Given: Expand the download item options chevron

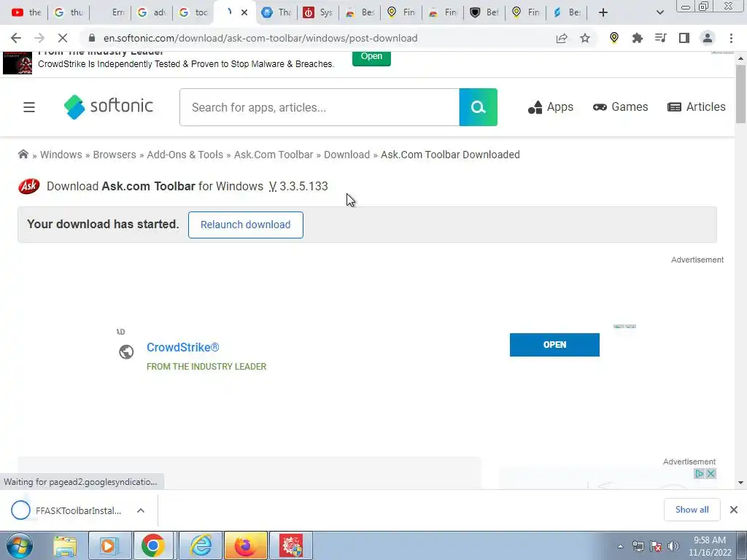Looking at the screenshot, I should [x=141, y=510].
